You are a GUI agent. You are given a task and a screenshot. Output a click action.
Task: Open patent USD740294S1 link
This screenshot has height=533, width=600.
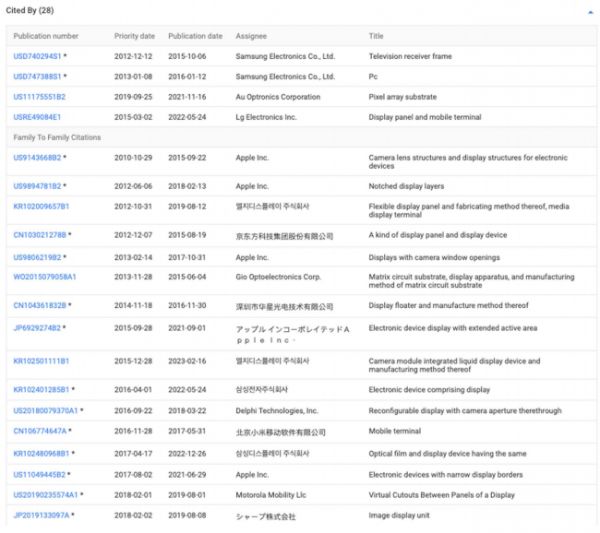point(37,57)
